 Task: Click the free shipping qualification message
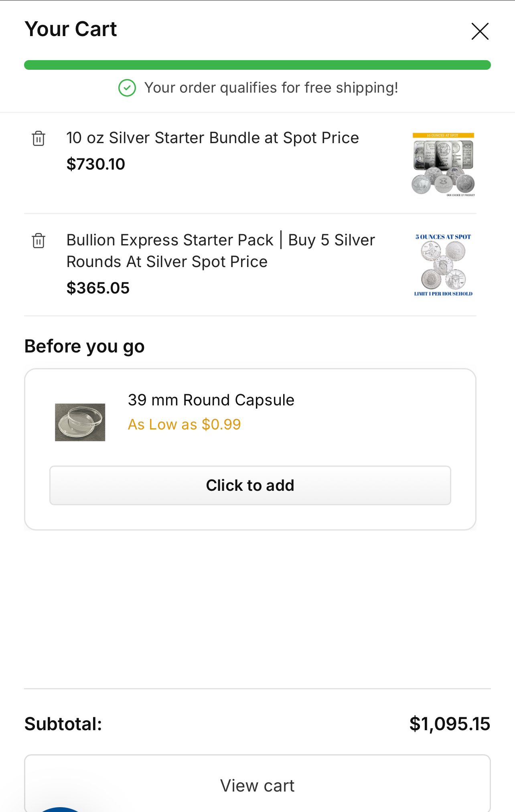click(271, 88)
